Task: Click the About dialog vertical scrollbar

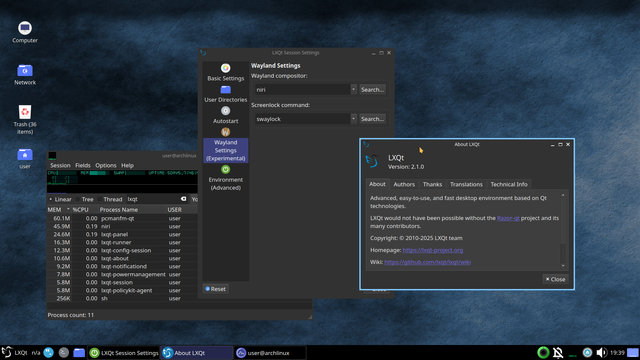Action: click(x=563, y=230)
